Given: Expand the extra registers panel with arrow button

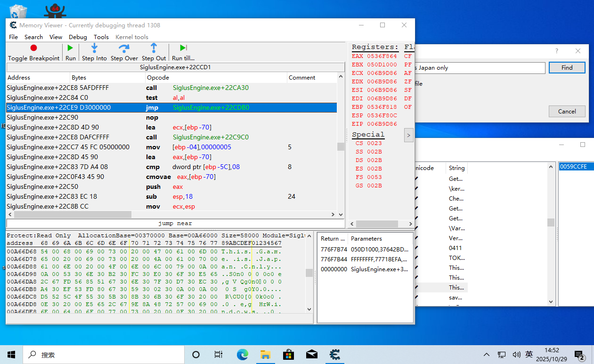Looking at the screenshot, I should (408, 136).
